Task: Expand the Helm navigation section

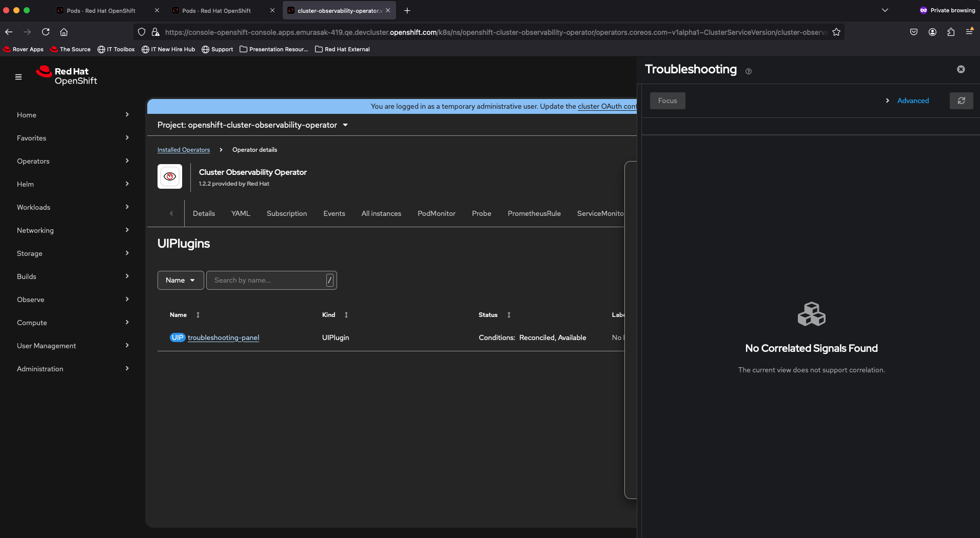Action: [x=73, y=184]
